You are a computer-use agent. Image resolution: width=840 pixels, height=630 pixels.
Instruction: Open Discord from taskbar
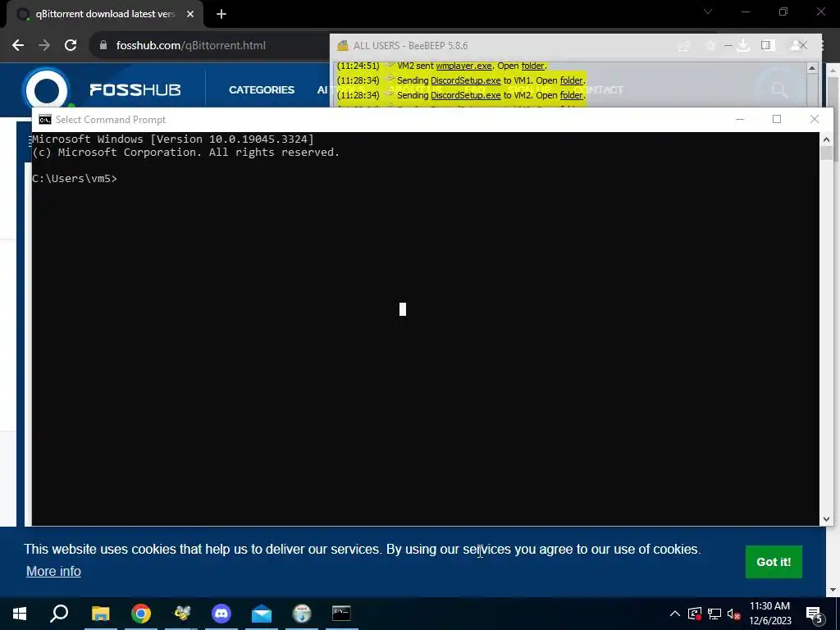pyautogui.click(x=221, y=614)
